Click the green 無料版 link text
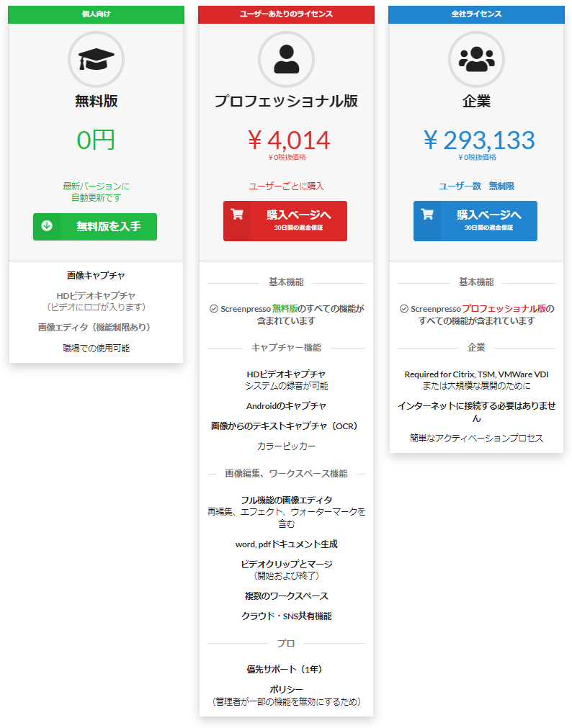 click(x=285, y=308)
